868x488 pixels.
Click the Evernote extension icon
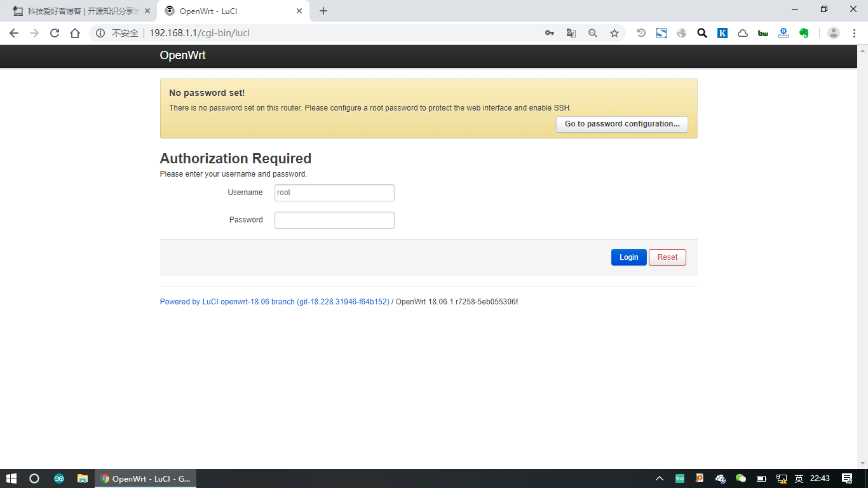[804, 33]
